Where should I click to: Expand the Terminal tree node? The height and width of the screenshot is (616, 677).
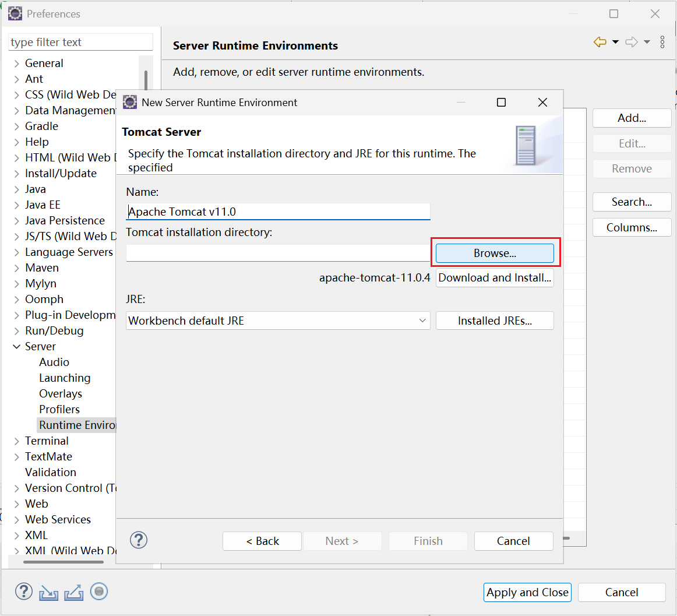coord(16,441)
